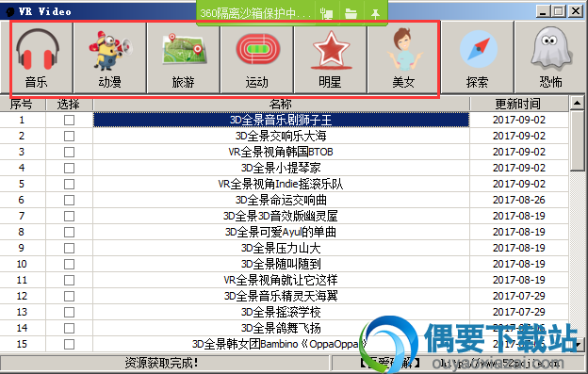Select the 美女 category icon
Screen dimensions: 588x374
[404, 57]
